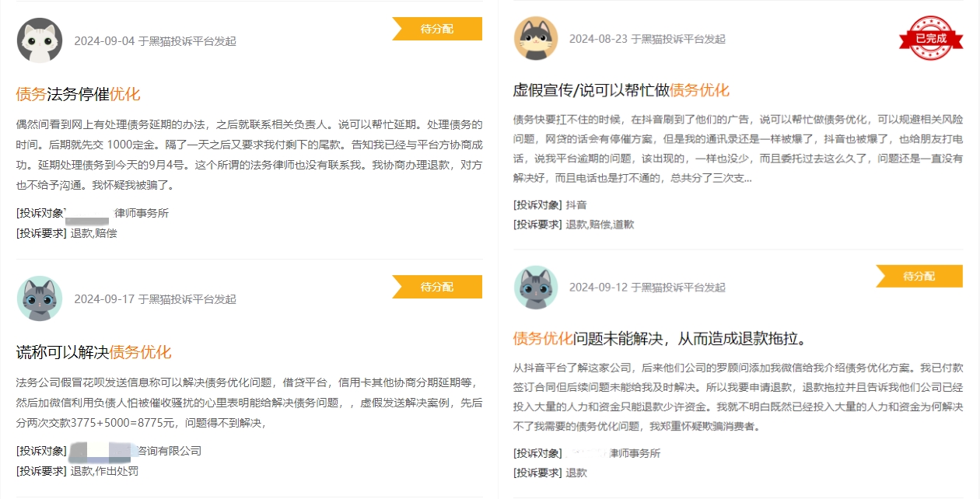The height and width of the screenshot is (499, 980).
Task: Click the 待分配 ribbon on the 债务法务停催优化 complaint
Action: (x=437, y=29)
